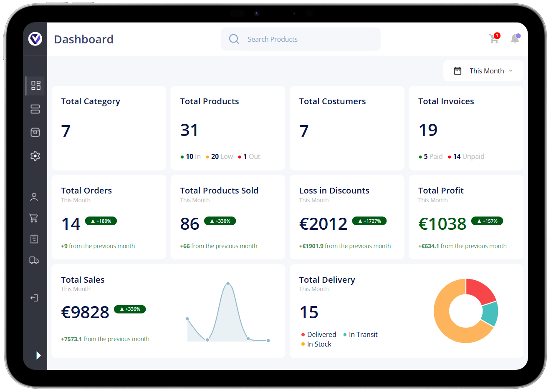This screenshot has width=551, height=392.
Task: Click the Total Products value 31
Action: tap(189, 130)
